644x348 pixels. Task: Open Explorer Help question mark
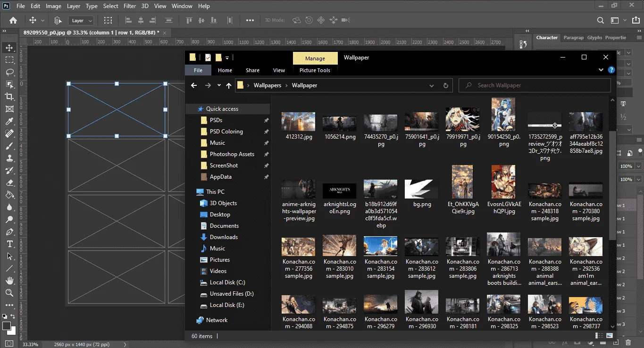click(x=611, y=70)
